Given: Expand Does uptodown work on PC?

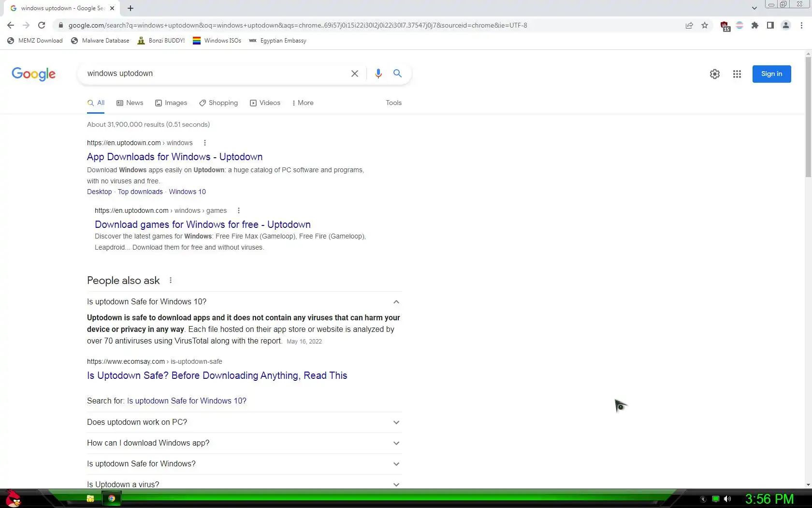Looking at the screenshot, I should click(244, 422).
